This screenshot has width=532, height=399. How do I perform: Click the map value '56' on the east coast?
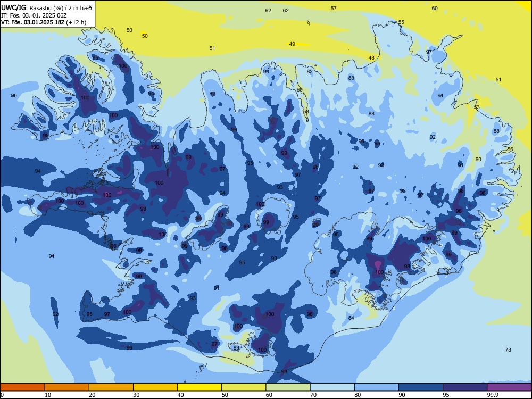pyautogui.click(x=510, y=149)
